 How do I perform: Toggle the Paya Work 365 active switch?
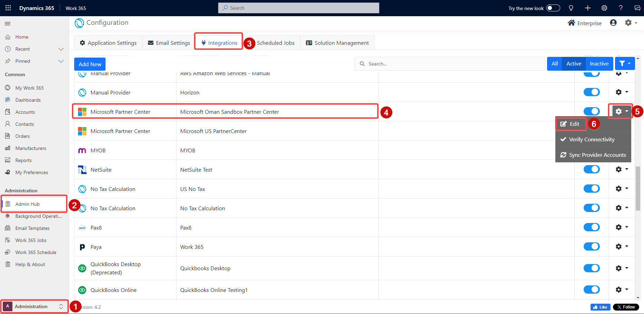[x=592, y=246]
